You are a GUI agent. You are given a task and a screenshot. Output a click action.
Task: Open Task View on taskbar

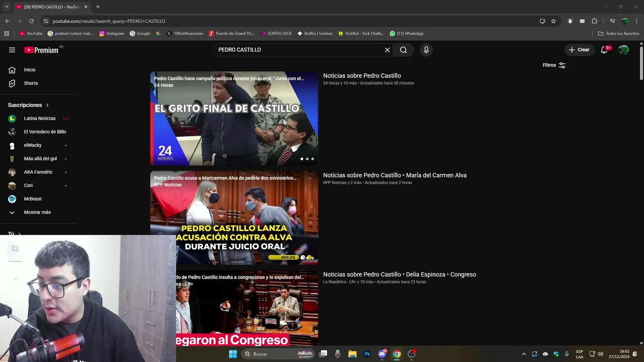click(324, 354)
